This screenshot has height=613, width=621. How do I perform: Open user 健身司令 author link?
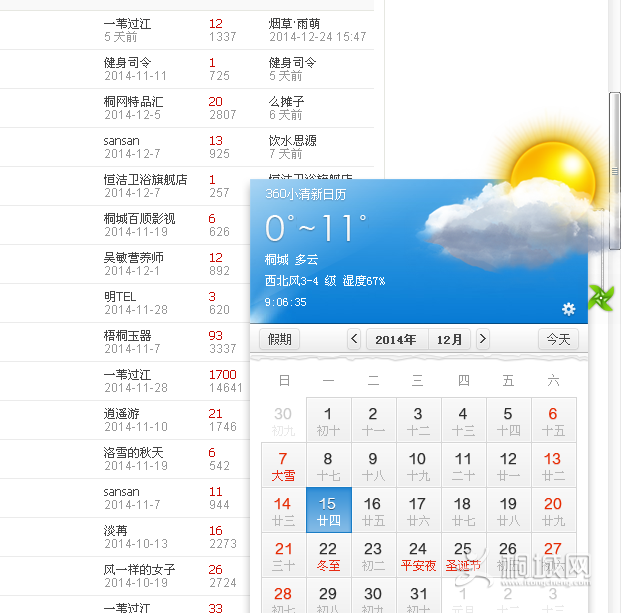tap(127, 63)
